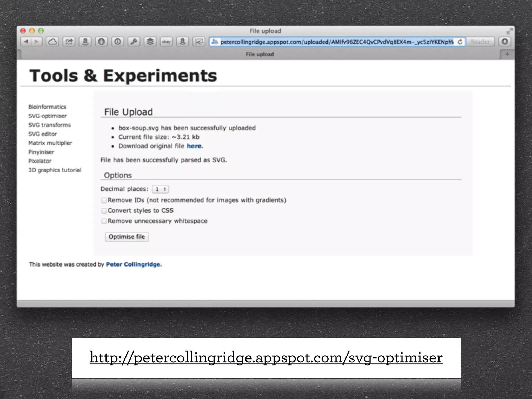Go to Pinyiniser page
The height and width of the screenshot is (399, 532).
click(41, 152)
